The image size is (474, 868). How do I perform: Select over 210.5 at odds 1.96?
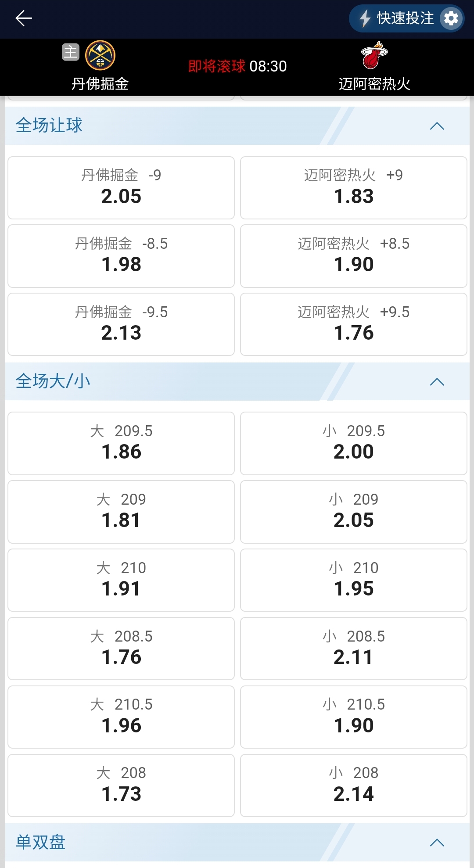pyautogui.click(x=121, y=717)
